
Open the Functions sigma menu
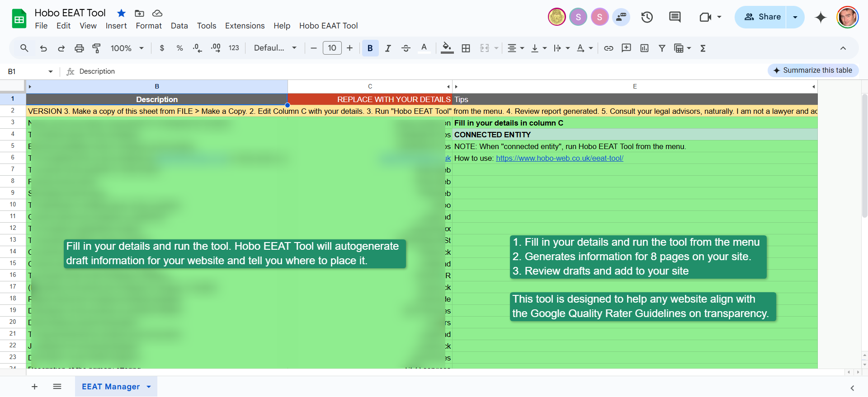pyautogui.click(x=703, y=48)
